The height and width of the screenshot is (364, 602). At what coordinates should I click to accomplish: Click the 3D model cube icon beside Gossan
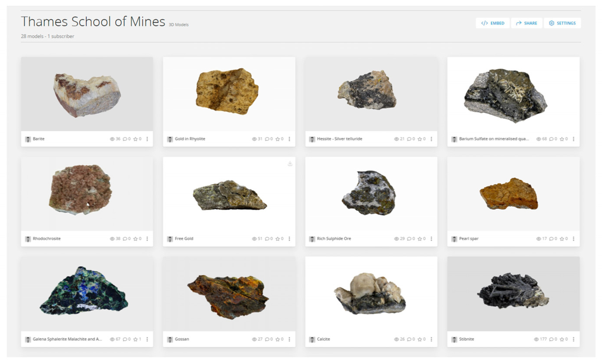click(170, 339)
